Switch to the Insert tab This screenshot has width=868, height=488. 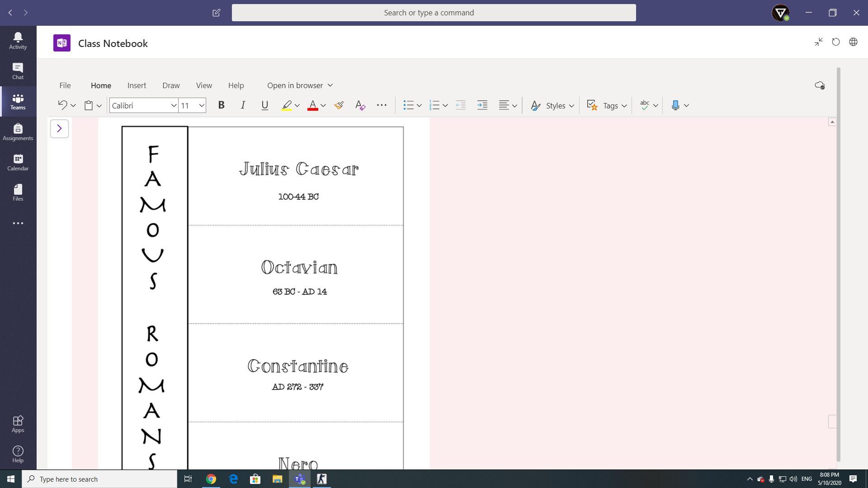tap(137, 85)
